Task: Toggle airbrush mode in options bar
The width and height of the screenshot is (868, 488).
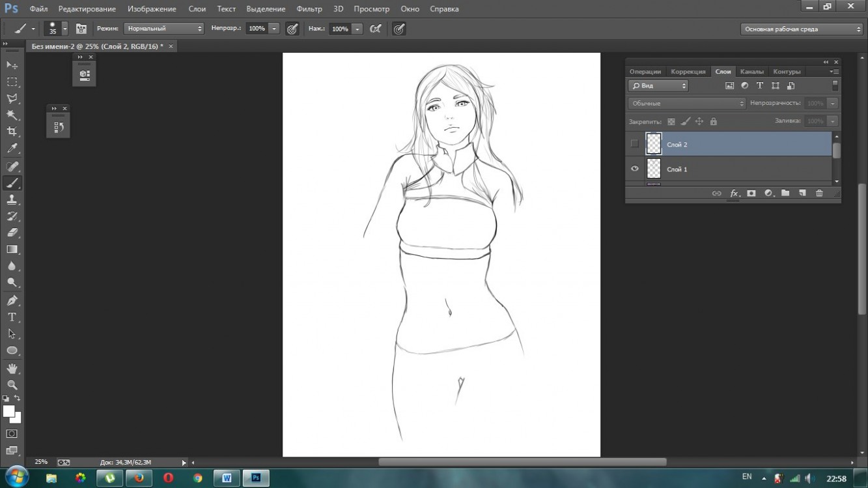Action: [x=375, y=29]
